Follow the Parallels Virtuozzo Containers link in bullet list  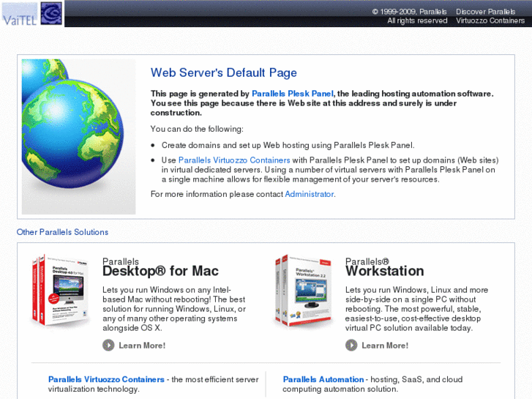point(234,160)
